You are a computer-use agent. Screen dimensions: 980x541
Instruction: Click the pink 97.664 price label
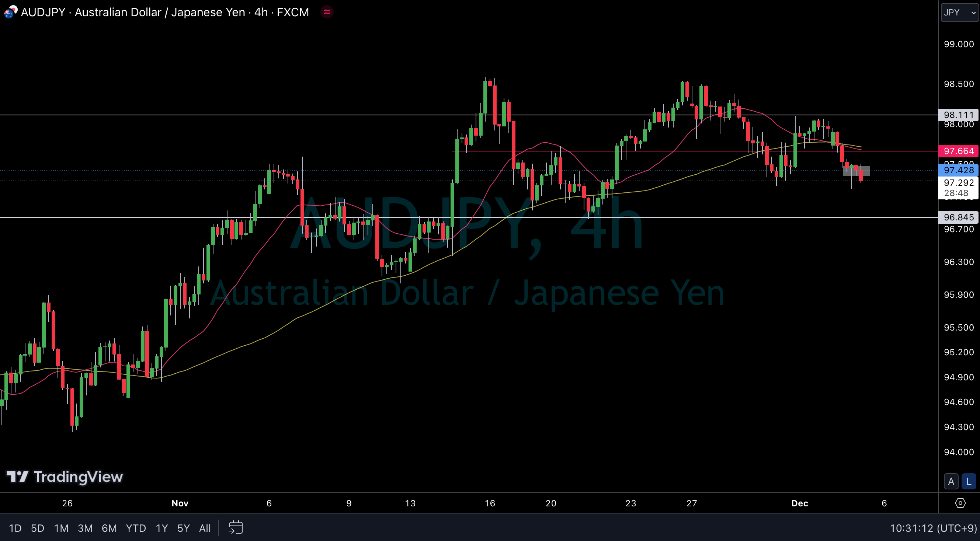pos(958,151)
